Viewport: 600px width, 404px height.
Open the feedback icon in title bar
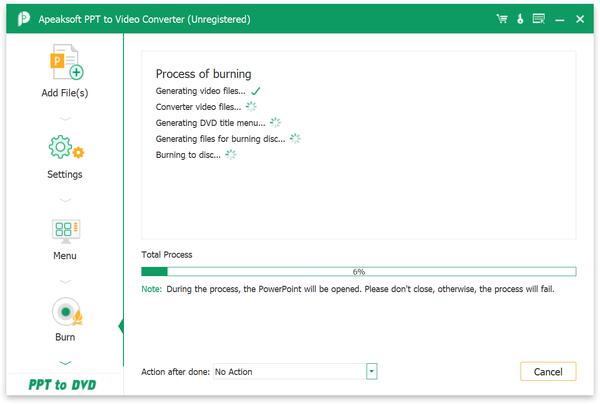[538, 18]
